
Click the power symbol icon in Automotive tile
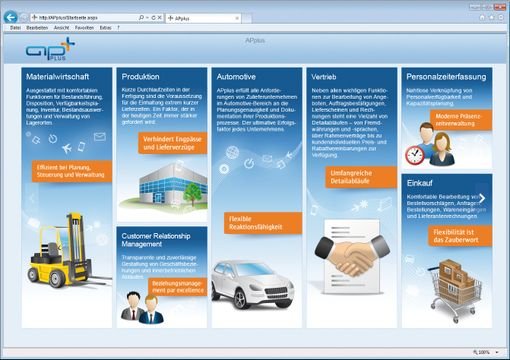pos(249,163)
